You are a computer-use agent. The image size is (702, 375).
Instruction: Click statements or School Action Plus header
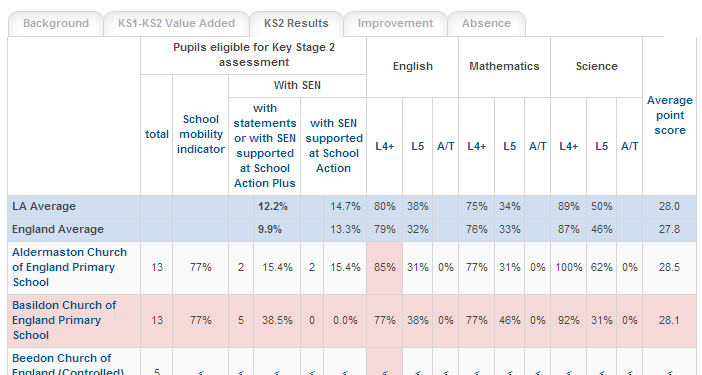coord(265,145)
